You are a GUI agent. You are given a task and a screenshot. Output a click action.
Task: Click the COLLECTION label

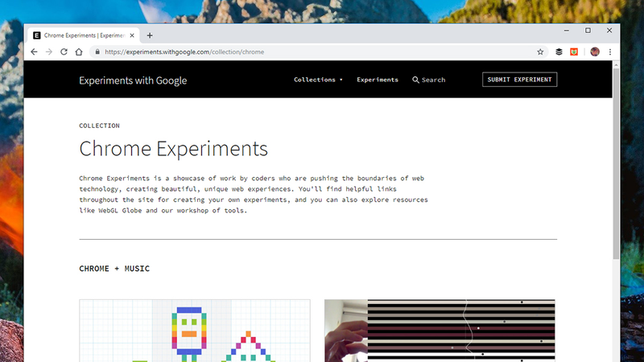click(99, 125)
